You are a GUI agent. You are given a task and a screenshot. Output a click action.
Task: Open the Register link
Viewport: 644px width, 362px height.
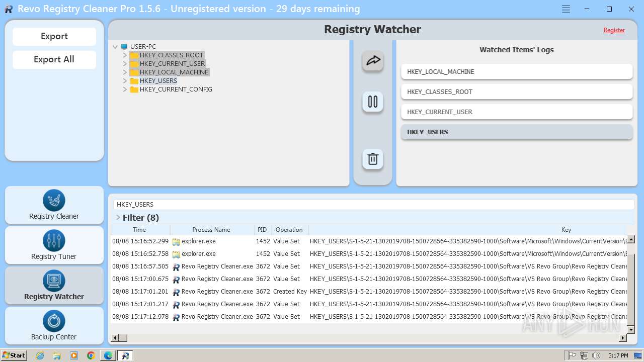coord(614,30)
